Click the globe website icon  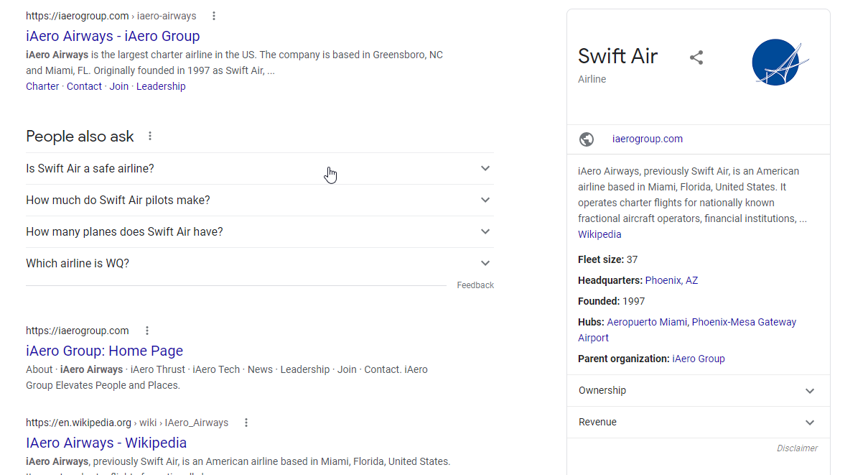[x=587, y=139]
